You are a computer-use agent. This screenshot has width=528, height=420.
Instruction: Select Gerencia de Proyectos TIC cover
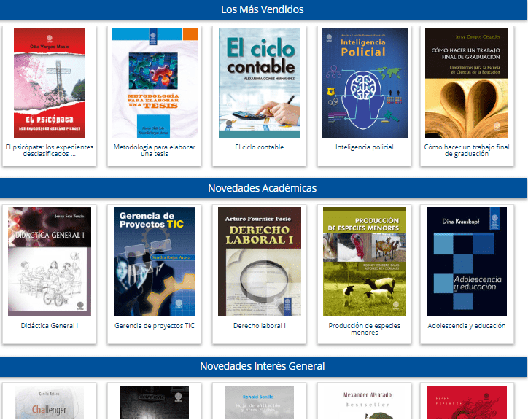tap(155, 262)
